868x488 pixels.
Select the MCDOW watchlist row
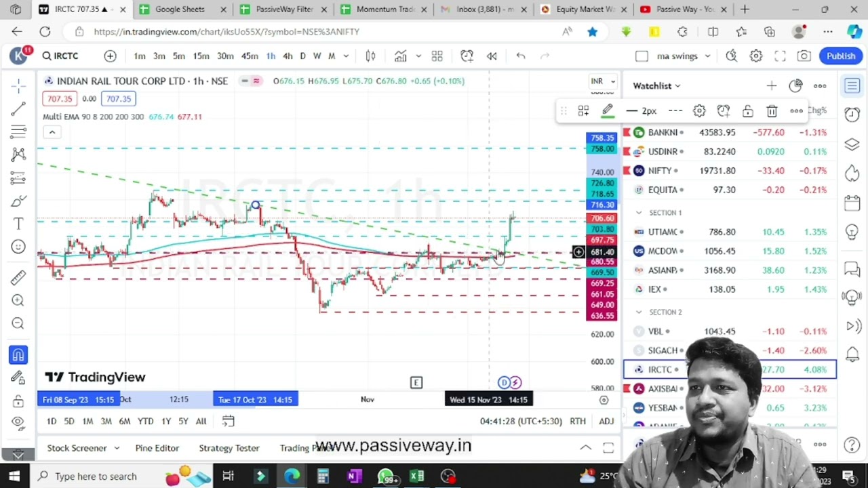point(730,251)
